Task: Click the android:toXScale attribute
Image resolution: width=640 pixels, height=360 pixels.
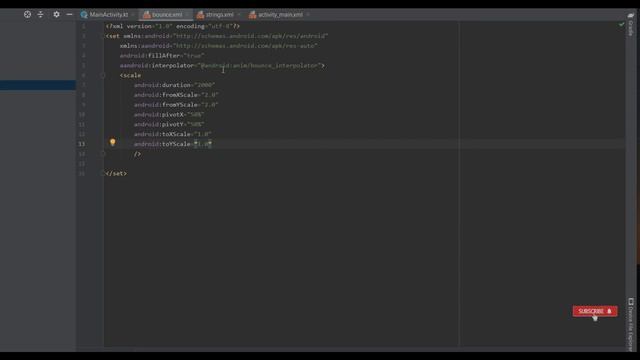Action: click(173, 134)
